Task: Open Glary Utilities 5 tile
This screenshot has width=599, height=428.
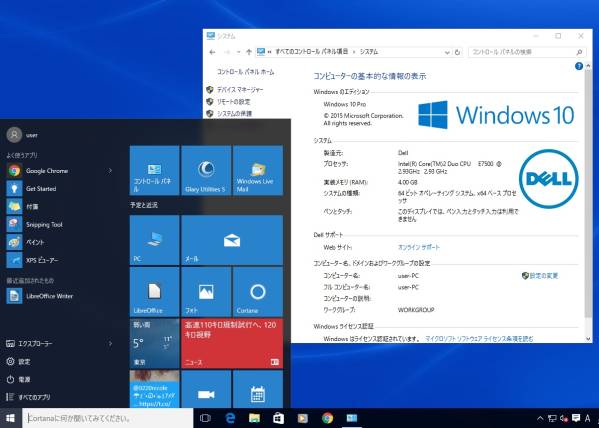Action: pyautogui.click(x=206, y=170)
